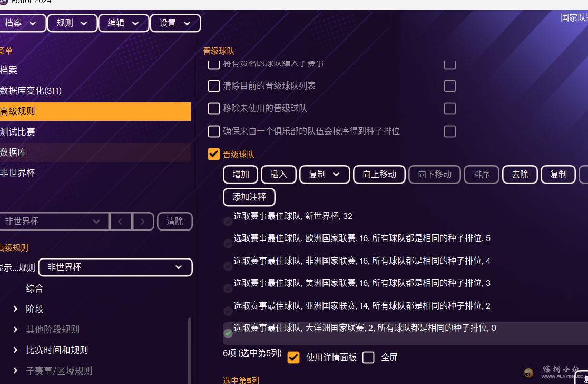Open the 设置 menu
588x384 pixels.
175,23
